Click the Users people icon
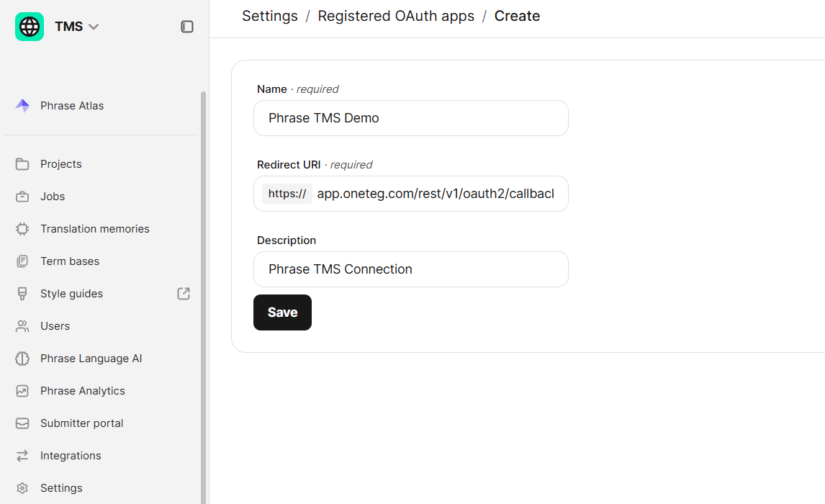The height and width of the screenshot is (504, 825). pyautogui.click(x=22, y=326)
